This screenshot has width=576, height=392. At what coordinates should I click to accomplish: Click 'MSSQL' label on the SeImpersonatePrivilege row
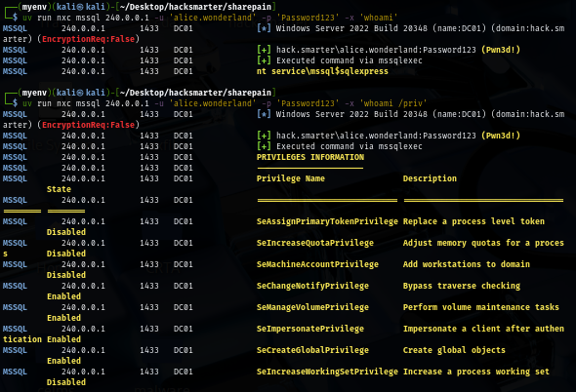(15, 329)
